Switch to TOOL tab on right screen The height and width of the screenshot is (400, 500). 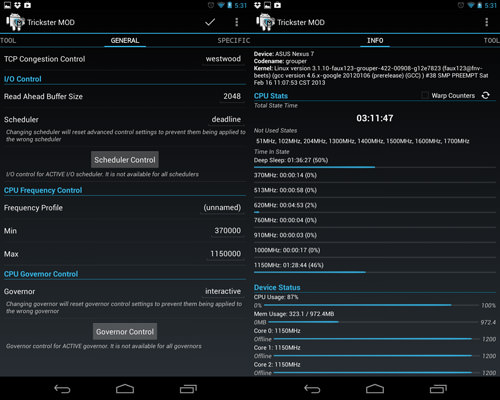492,41
